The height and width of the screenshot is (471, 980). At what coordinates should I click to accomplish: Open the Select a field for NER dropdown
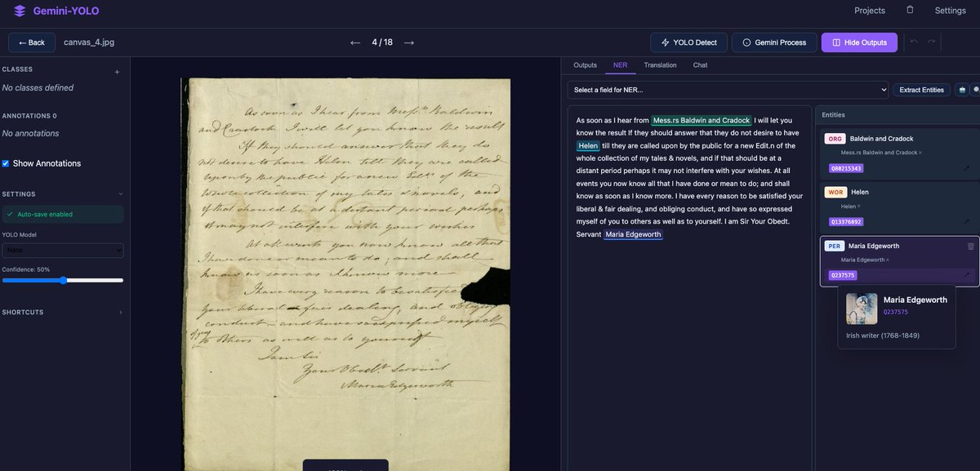728,90
